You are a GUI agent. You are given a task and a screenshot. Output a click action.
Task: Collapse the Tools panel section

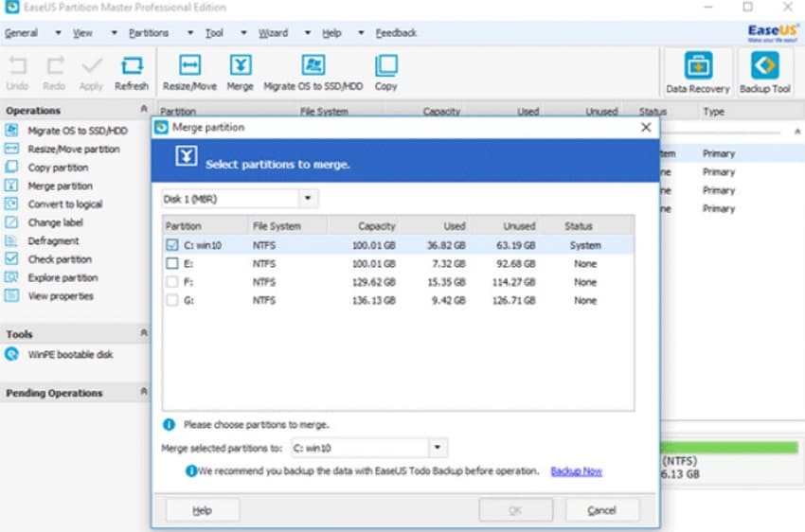144,333
